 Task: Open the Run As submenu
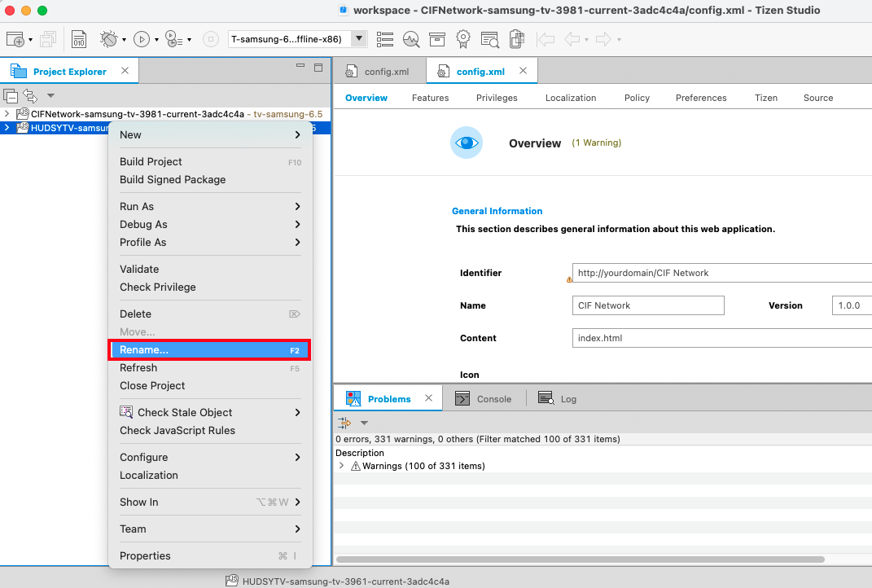210,206
